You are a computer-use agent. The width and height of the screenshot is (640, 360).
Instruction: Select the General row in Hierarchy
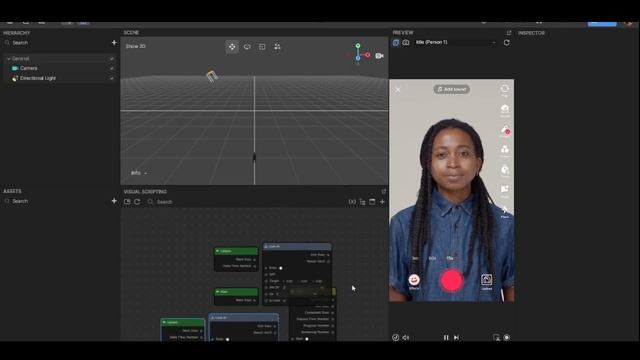pyautogui.click(x=60, y=59)
